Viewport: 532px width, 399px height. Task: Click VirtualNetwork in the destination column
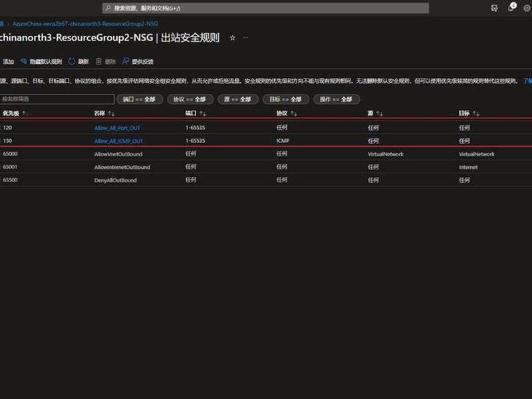(477, 154)
